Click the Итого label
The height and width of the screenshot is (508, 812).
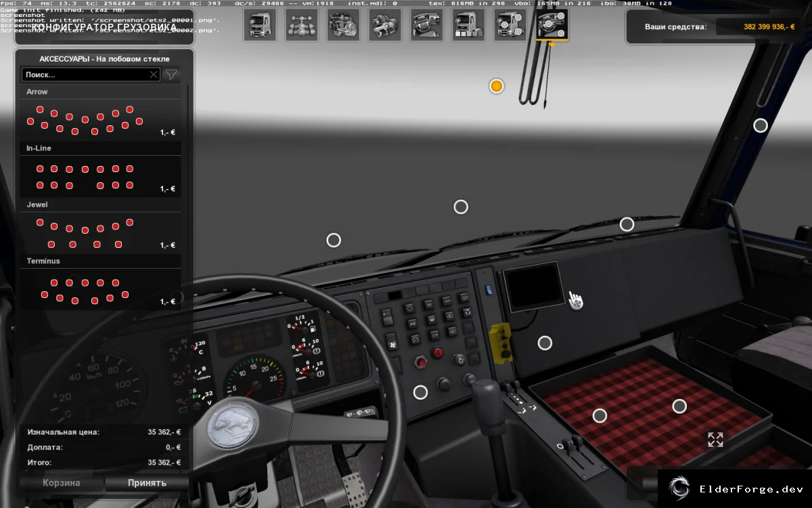(39, 463)
